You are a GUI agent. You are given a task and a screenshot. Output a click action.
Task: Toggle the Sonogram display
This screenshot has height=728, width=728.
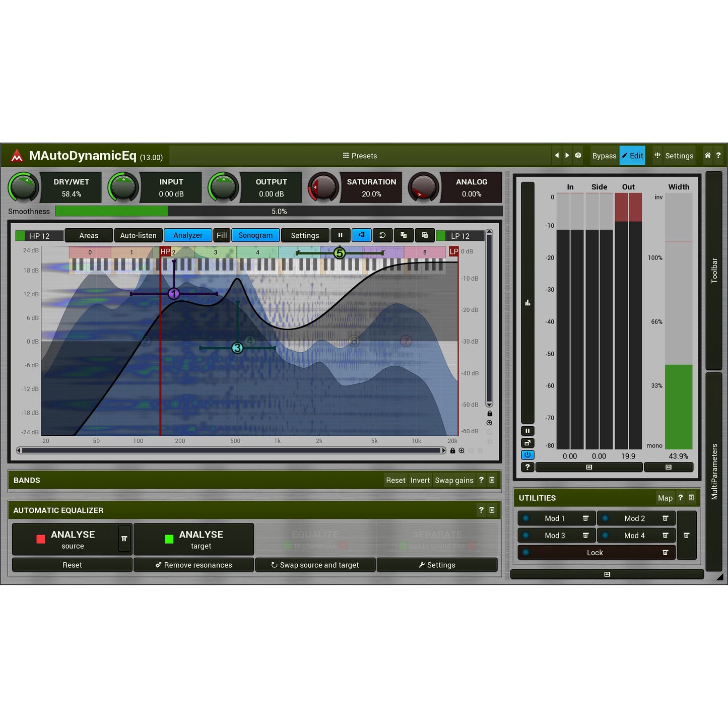pos(255,235)
